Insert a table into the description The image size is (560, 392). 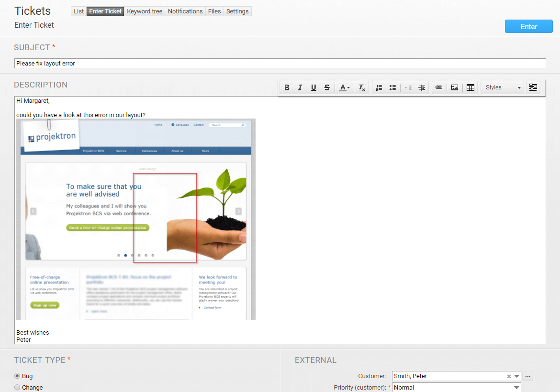(470, 87)
